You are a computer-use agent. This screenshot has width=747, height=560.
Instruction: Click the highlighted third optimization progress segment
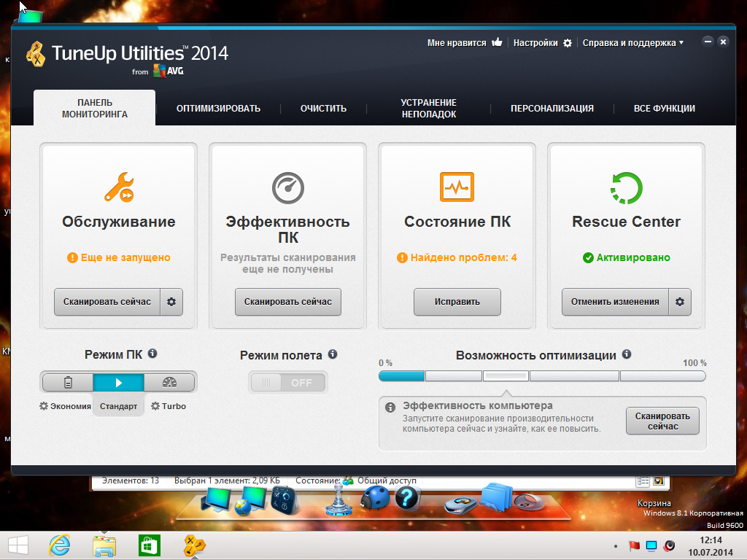[506, 376]
